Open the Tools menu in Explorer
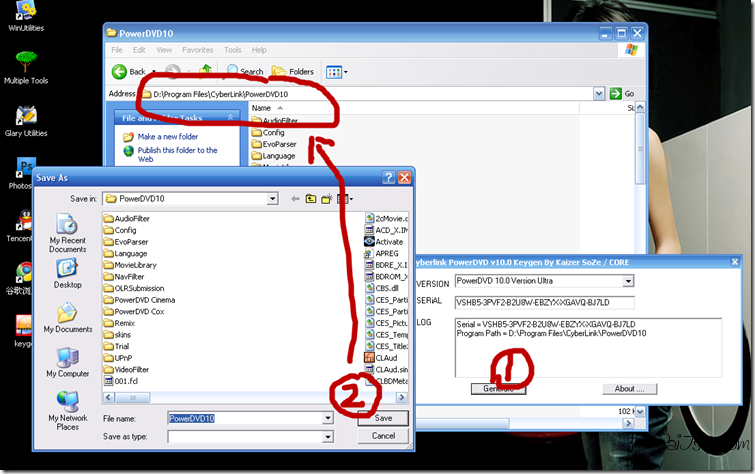Viewport: 755px width, 474px height. 232,49
